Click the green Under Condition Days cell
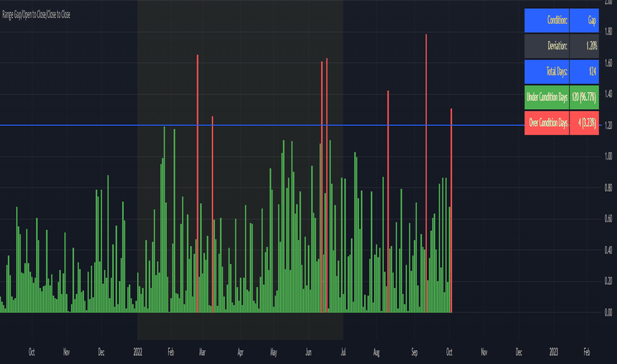Viewport: 617px width, 364px height. [x=547, y=97]
